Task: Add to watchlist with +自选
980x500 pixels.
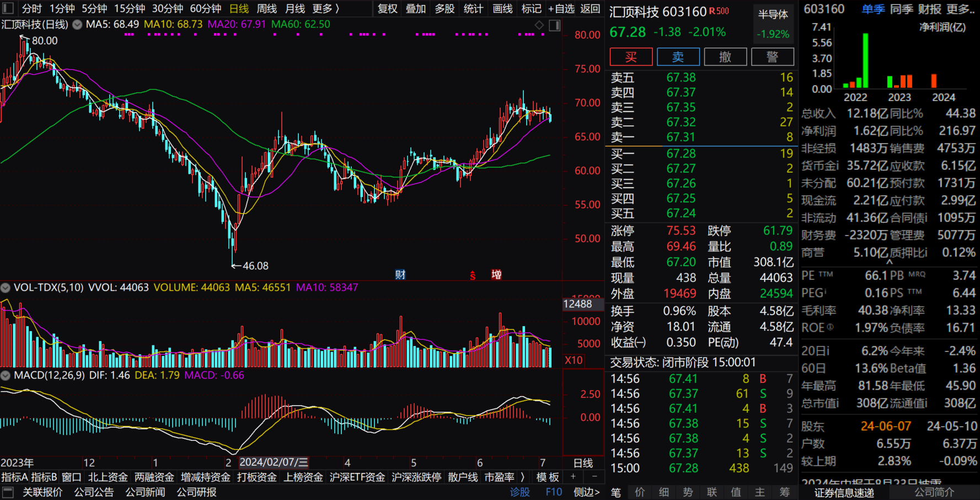Action: click(x=561, y=9)
